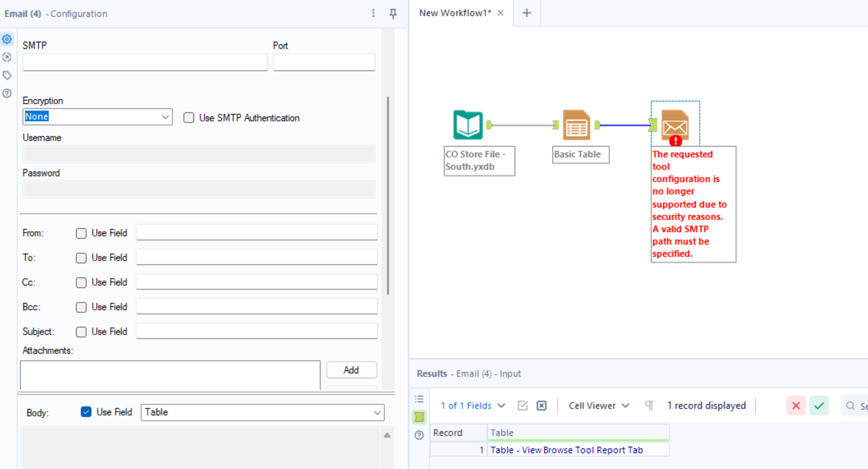Open the search magnifier in the Results panel
This screenshot has width=868, height=469.
[x=850, y=406]
